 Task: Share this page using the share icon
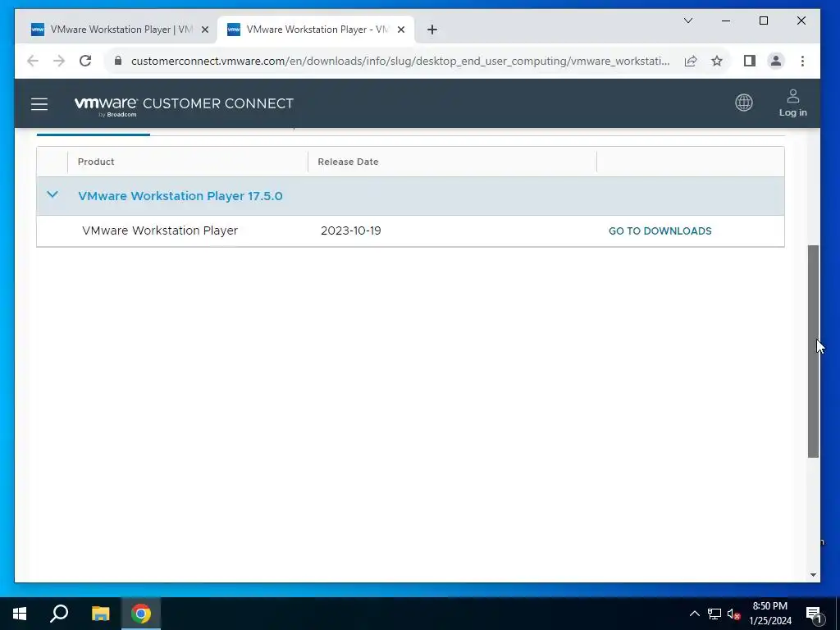point(691,61)
